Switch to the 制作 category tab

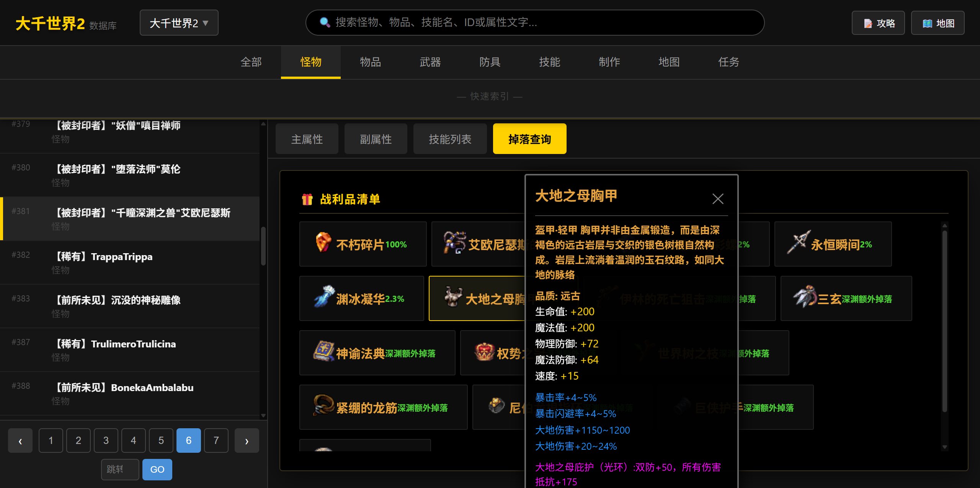click(x=609, y=62)
